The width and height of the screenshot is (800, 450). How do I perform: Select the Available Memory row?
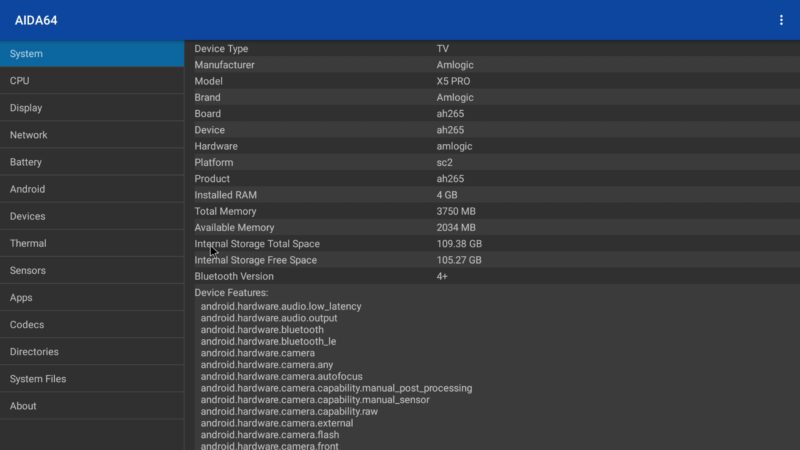(492, 228)
